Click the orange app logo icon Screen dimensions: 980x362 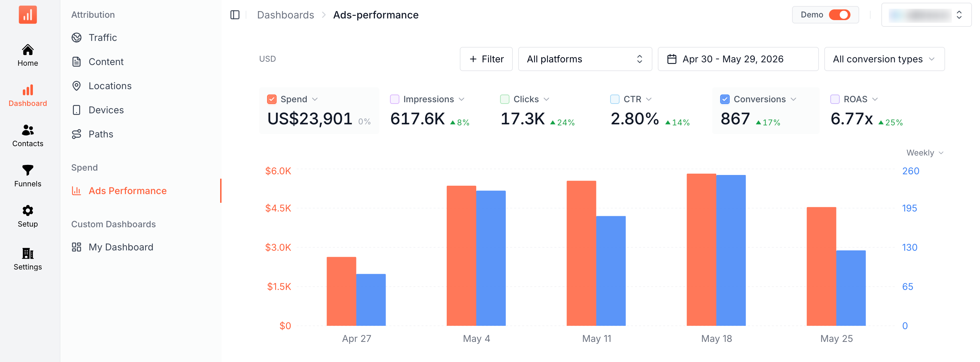28,15
